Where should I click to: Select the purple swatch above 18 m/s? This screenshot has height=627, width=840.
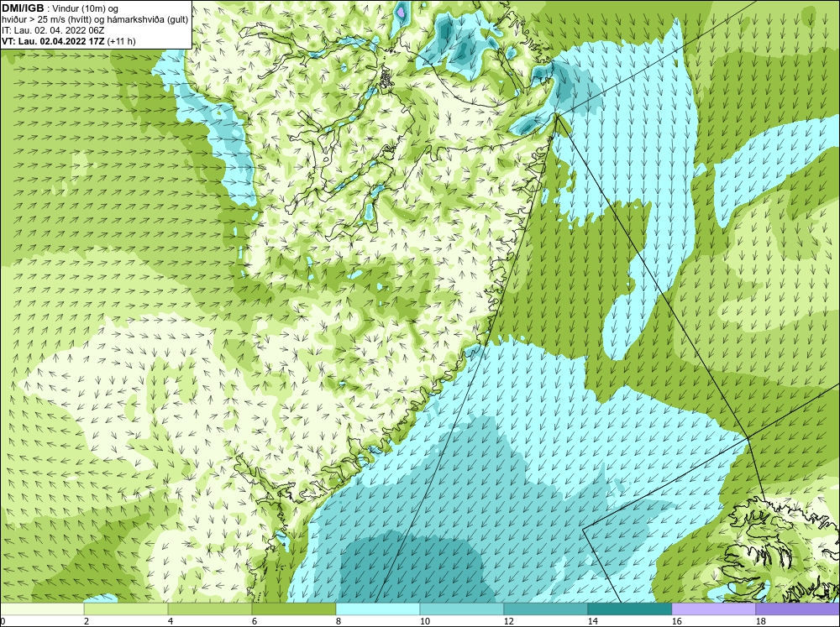(x=798, y=609)
